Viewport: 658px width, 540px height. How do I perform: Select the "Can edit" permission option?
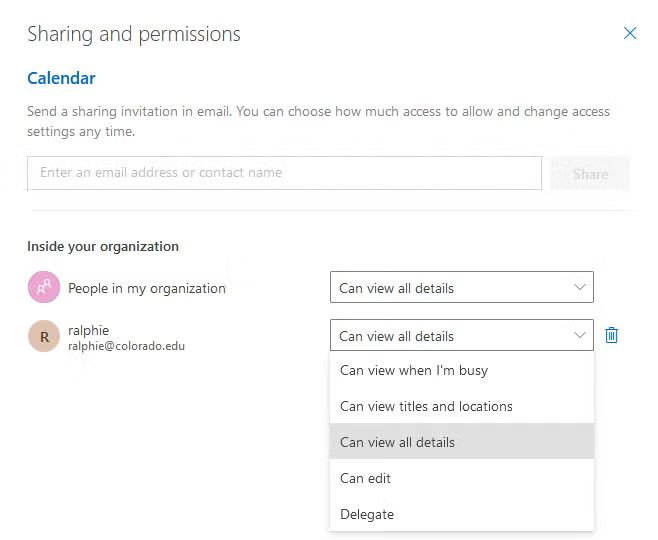[365, 478]
